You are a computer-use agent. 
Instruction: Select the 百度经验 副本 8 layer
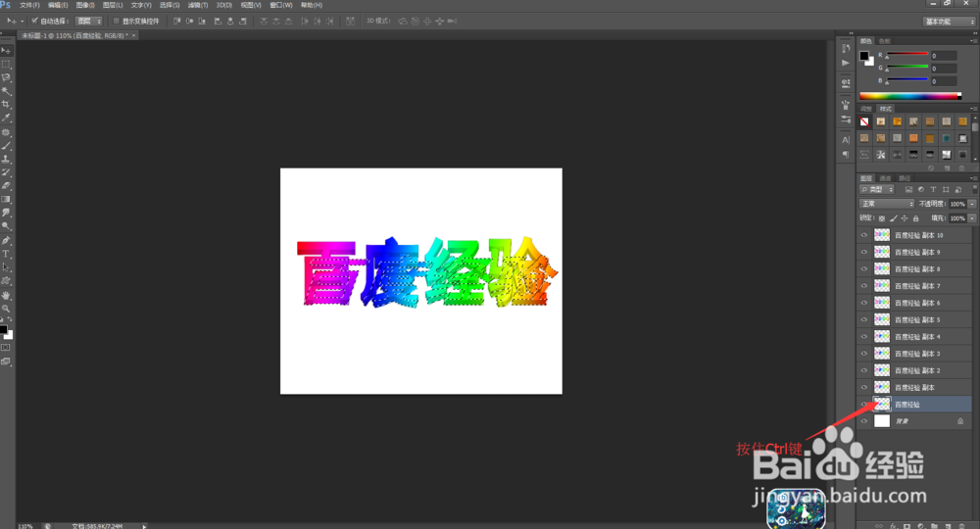[x=914, y=269]
